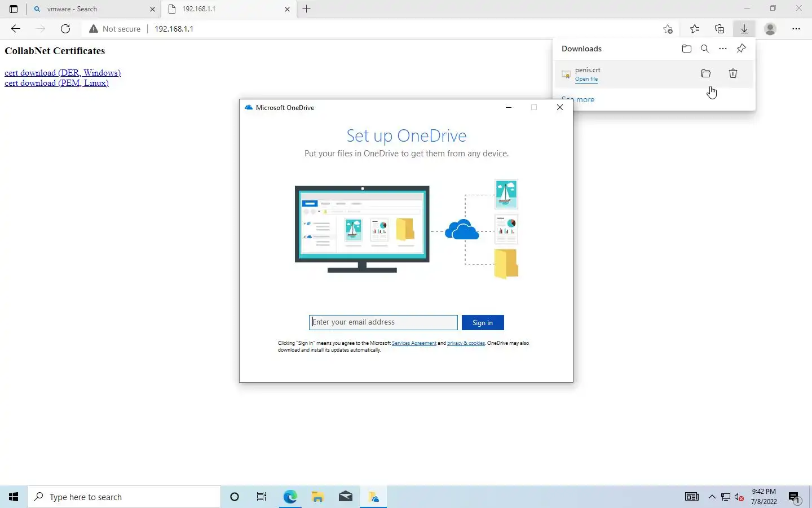The width and height of the screenshot is (812, 508).
Task: Show hidden system tray icons
Action: click(x=712, y=497)
